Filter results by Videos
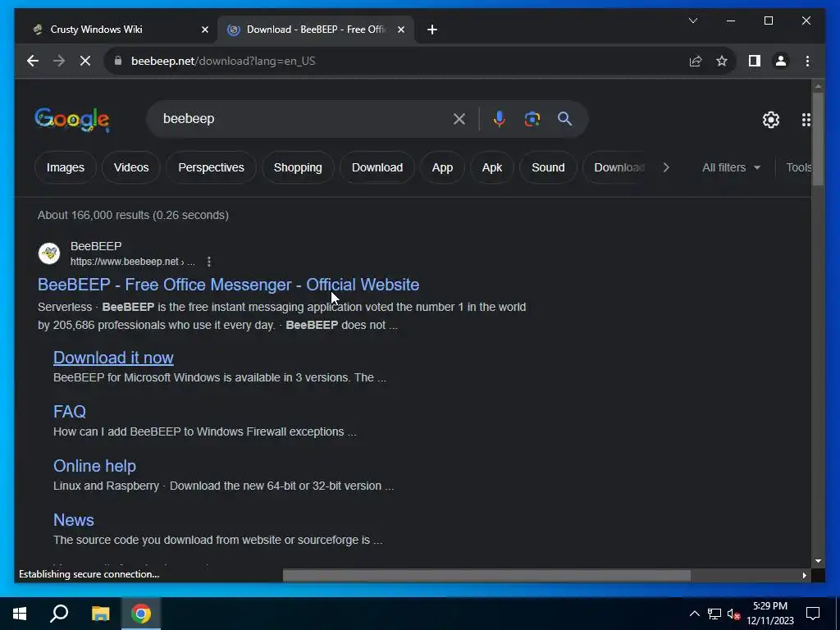Screen dimensions: 840x630 click(131, 167)
